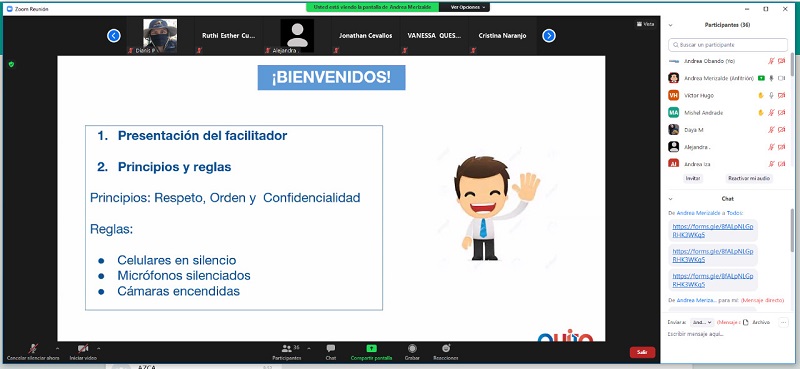Screen dimensions: 800x369
Task: Open chat more options ellipsis menu
Action: pyautogui.click(x=783, y=323)
